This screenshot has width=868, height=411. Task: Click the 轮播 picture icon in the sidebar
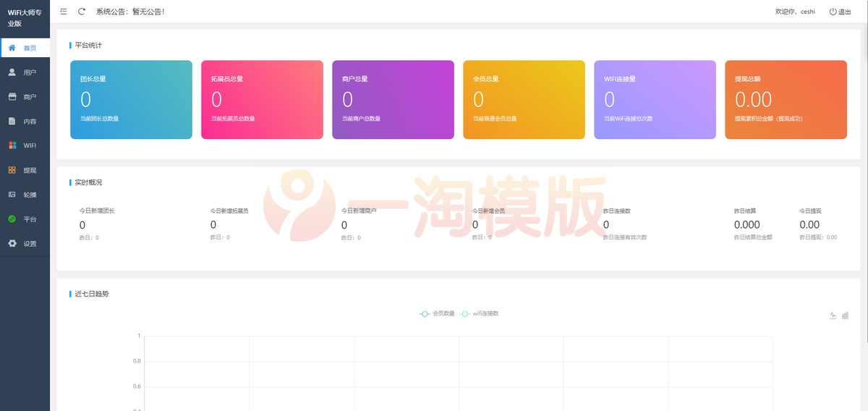(12, 195)
